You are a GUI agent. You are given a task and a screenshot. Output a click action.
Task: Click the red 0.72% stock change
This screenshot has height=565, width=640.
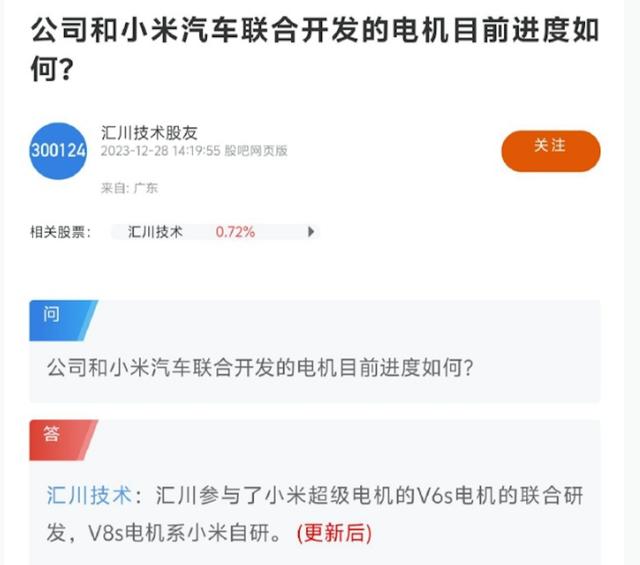click(x=235, y=232)
